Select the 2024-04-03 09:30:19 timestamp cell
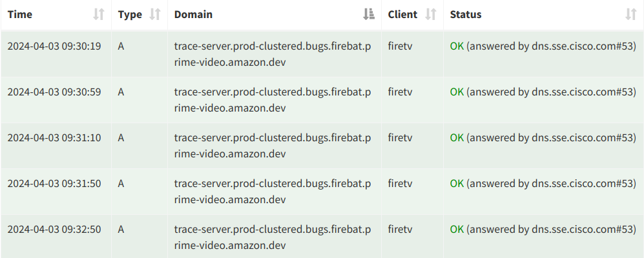The image size is (644, 258). pyautogui.click(x=54, y=46)
